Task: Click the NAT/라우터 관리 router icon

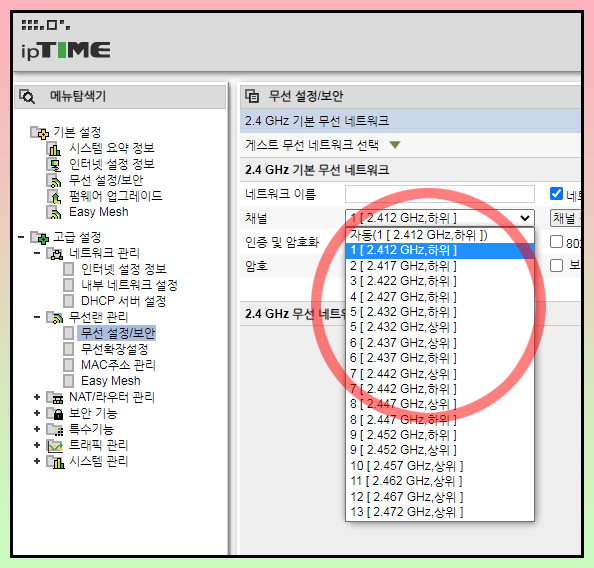Action: coord(55,397)
